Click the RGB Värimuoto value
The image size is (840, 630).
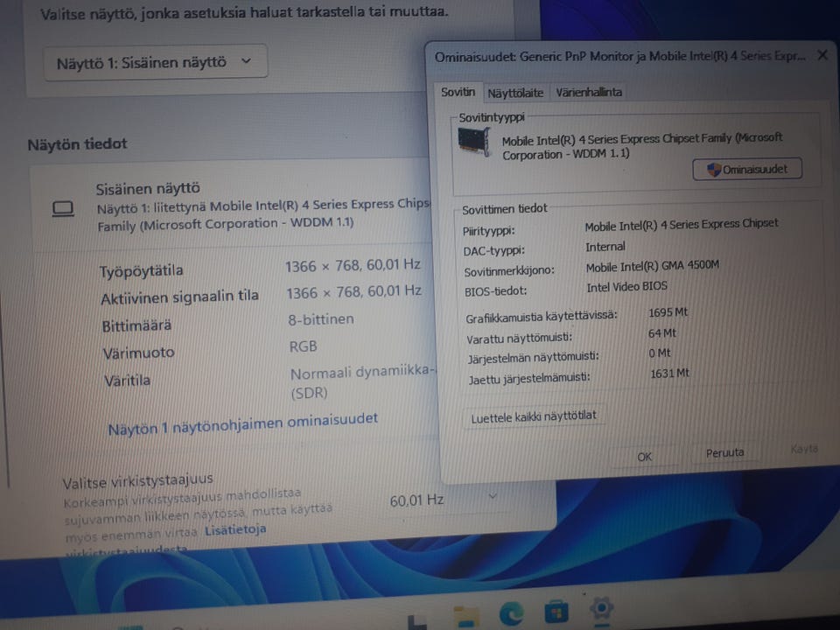pos(304,346)
